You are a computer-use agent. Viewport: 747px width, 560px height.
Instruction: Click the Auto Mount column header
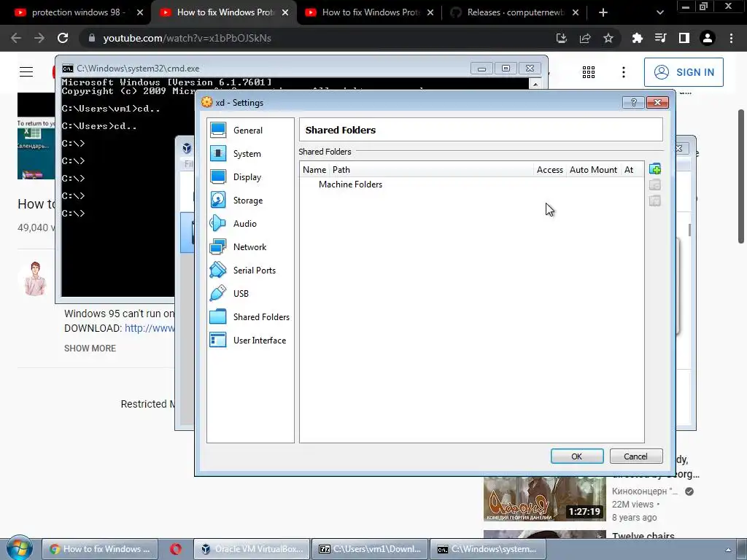coord(594,169)
